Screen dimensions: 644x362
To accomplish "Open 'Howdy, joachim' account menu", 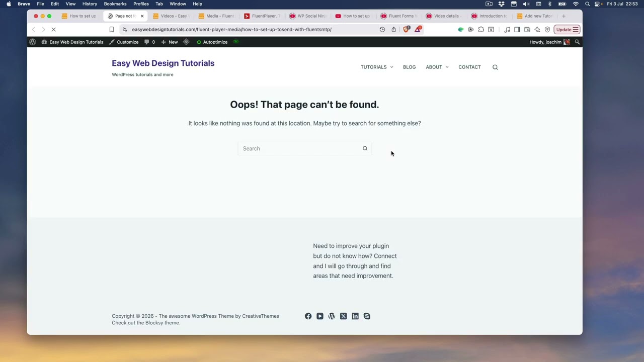I will [549, 42].
